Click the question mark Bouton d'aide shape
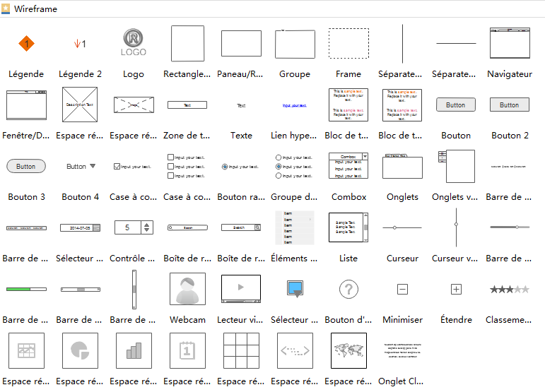 pyautogui.click(x=348, y=289)
